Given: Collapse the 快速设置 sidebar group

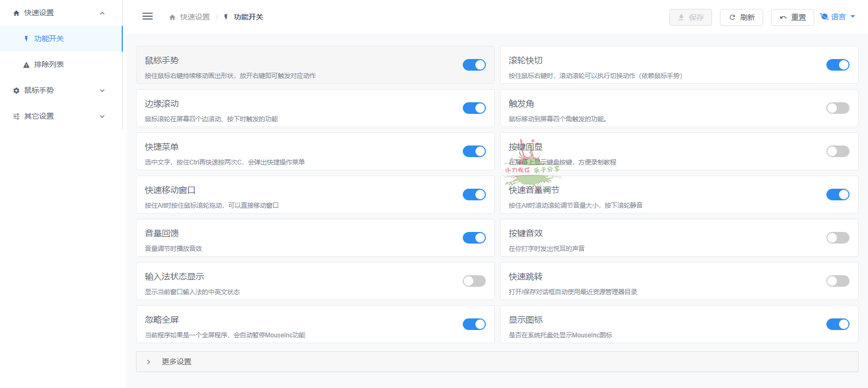Looking at the screenshot, I should click(102, 13).
